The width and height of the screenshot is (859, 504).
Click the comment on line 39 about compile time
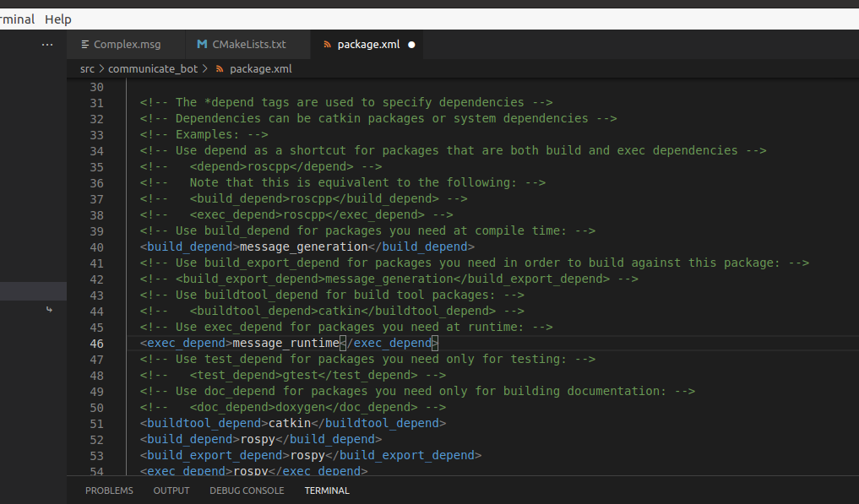(367, 230)
